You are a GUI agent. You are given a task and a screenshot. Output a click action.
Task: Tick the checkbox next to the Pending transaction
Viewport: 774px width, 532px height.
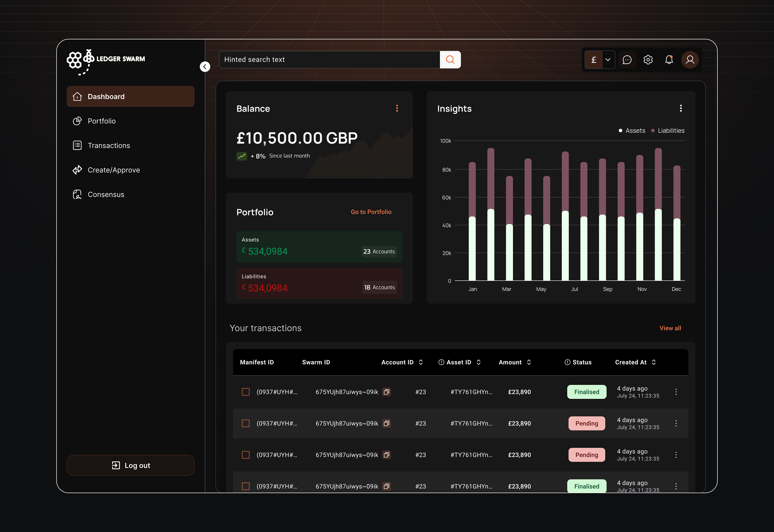pos(246,423)
